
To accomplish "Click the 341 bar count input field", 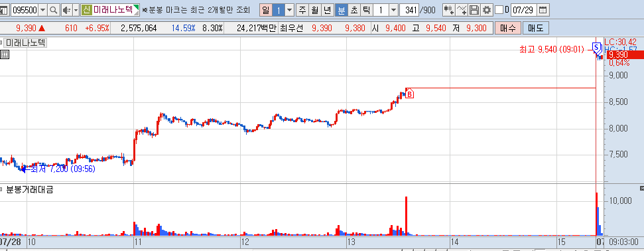I will (x=409, y=10).
